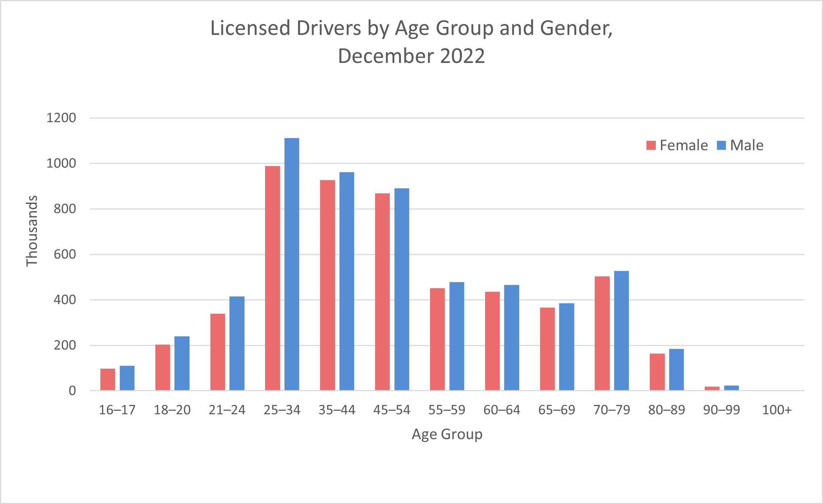Click the '55–59' age group label

pyautogui.click(x=447, y=410)
